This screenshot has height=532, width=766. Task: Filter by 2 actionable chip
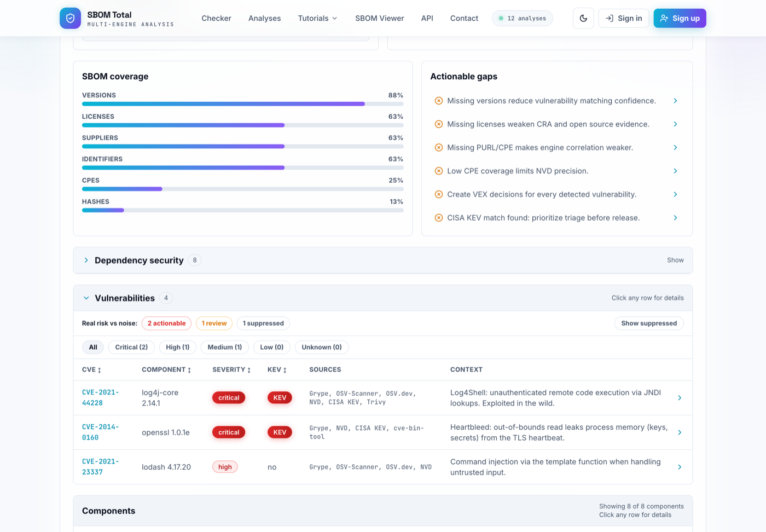click(x=166, y=323)
